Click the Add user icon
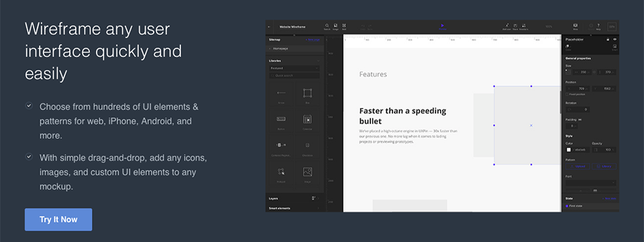 pyautogui.click(x=507, y=27)
